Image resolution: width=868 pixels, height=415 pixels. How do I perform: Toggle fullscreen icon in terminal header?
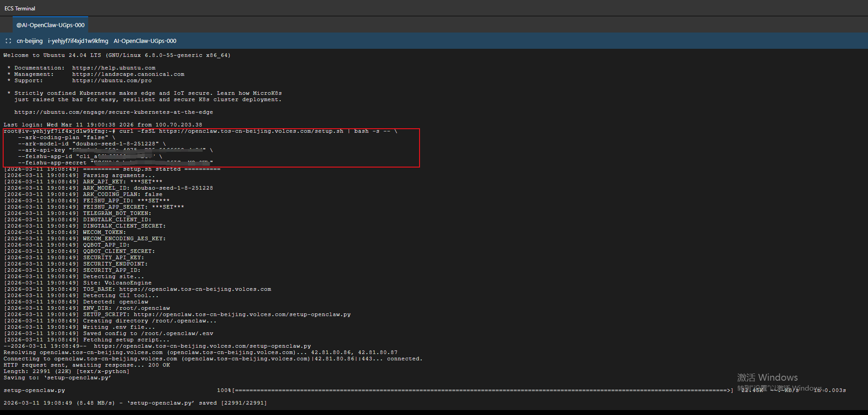coord(8,41)
